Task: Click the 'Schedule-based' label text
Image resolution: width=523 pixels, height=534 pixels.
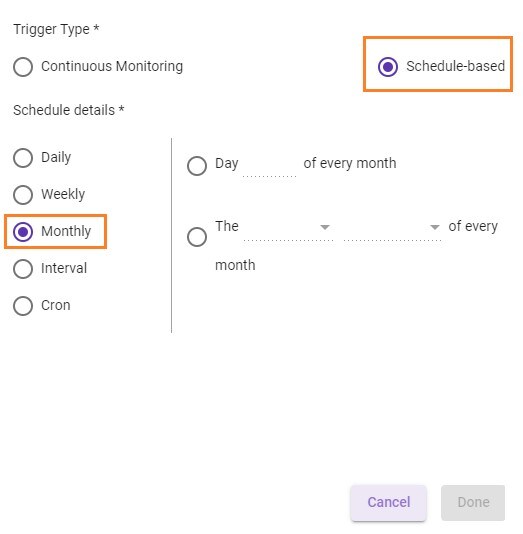Action: tap(455, 66)
